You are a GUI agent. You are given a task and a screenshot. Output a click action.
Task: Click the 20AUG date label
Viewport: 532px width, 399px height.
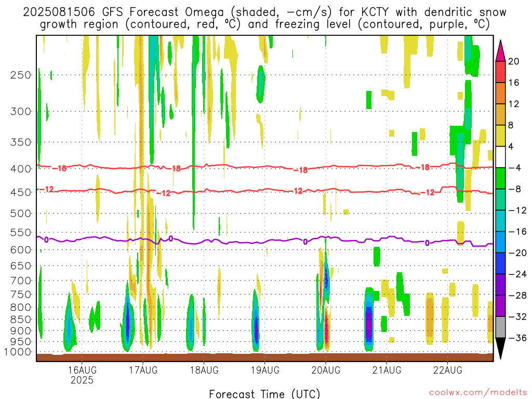click(326, 370)
